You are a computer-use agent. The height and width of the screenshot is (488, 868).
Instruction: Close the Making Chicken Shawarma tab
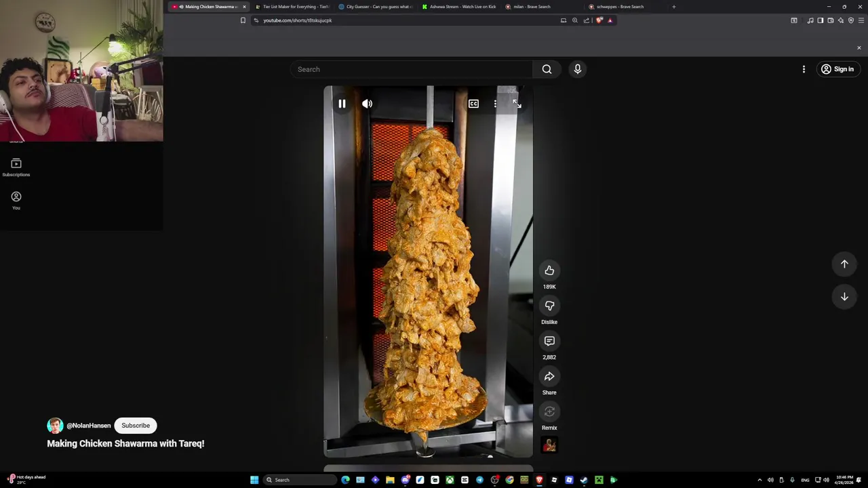pos(244,7)
